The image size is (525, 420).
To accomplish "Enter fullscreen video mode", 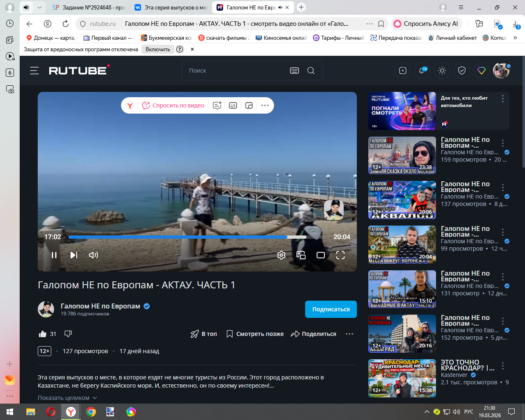I will (340, 255).
